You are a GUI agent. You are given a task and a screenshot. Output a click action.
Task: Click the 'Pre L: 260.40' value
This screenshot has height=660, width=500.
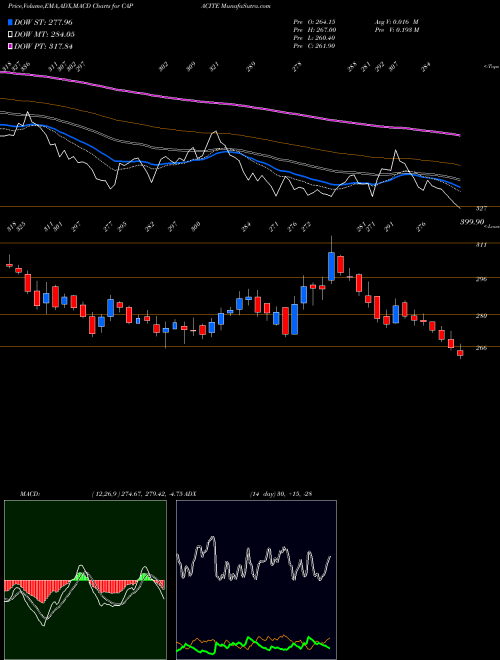314,38
